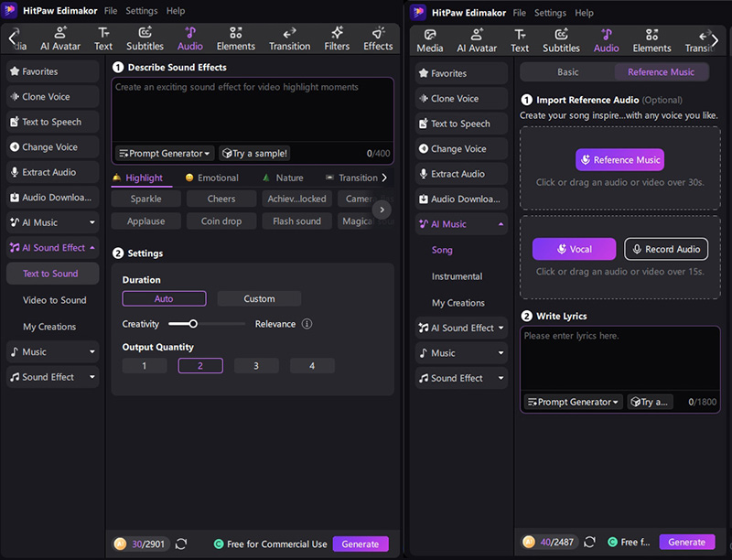Click Describe Sound Effects text area

tap(253, 110)
